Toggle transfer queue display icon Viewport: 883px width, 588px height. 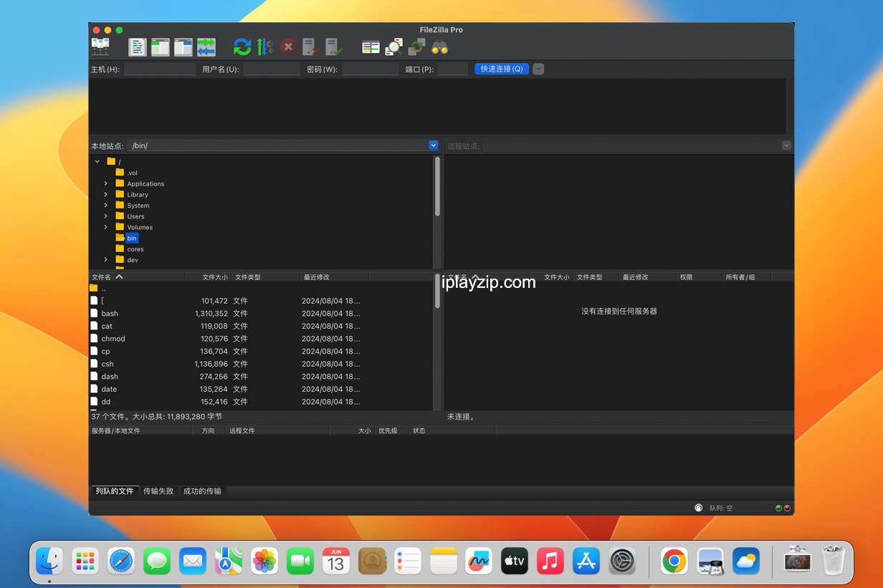(x=206, y=47)
